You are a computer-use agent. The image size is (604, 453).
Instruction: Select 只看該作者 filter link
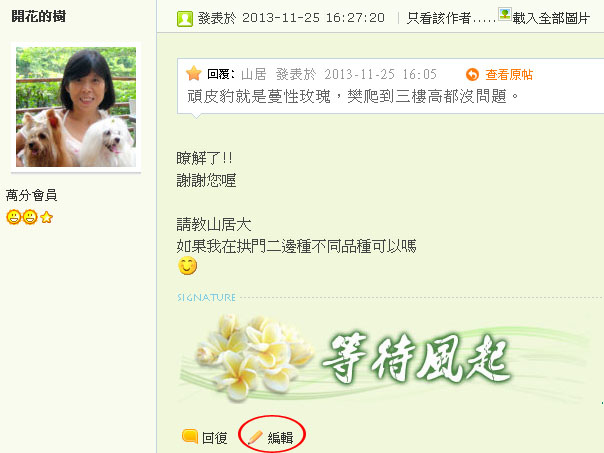(x=451, y=18)
